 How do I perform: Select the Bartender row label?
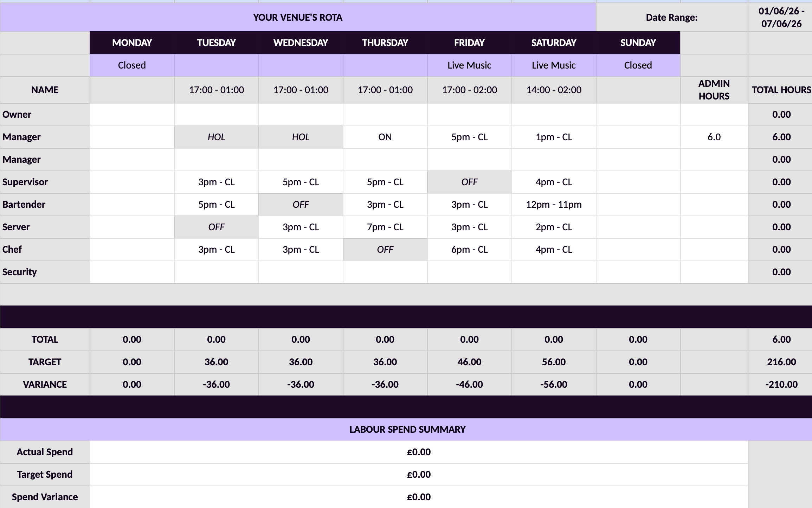point(45,205)
